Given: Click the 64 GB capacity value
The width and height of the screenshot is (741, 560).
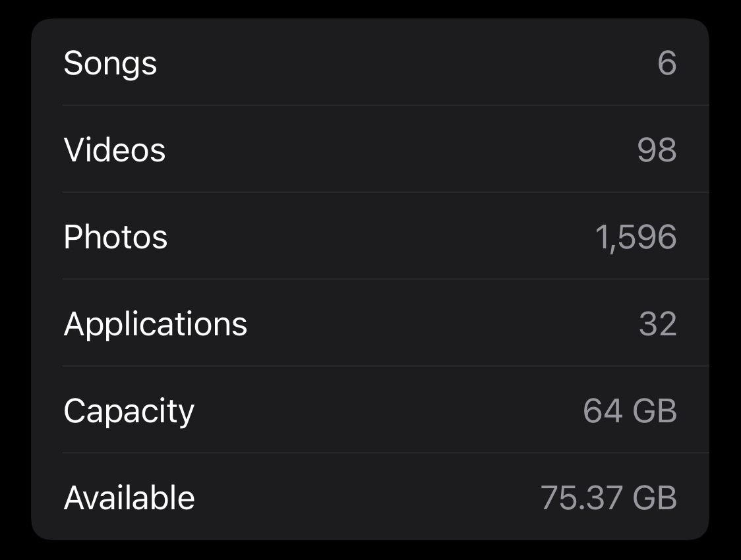Looking at the screenshot, I should [x=630, y=411].
